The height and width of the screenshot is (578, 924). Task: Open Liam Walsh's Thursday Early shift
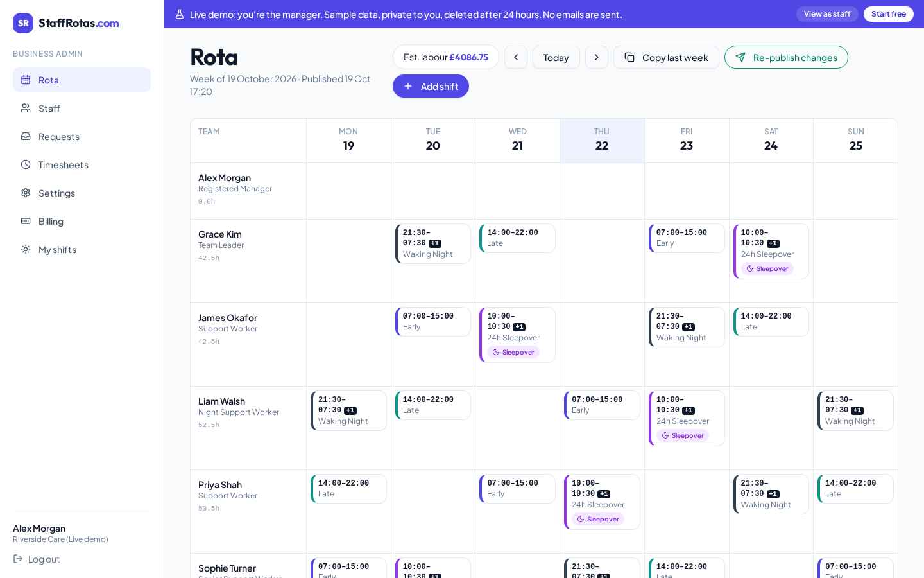coord(602,405)
